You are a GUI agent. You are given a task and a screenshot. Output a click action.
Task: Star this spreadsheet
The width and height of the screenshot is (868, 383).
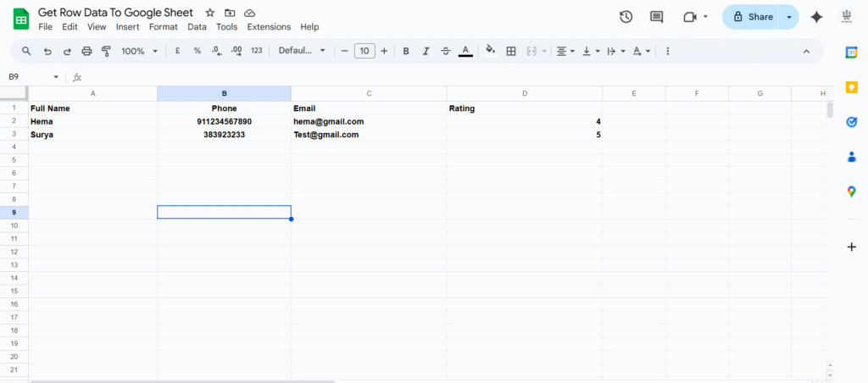click(x=210, y=13)
